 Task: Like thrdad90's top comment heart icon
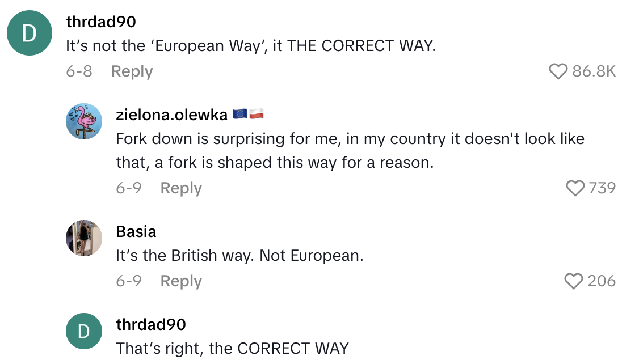[x=558, y=71]
